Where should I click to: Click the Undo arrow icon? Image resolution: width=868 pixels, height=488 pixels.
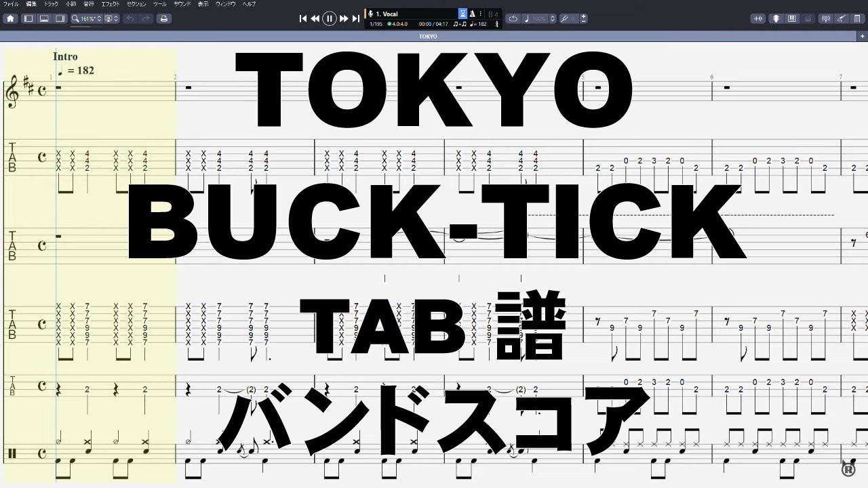click(130, 18)
